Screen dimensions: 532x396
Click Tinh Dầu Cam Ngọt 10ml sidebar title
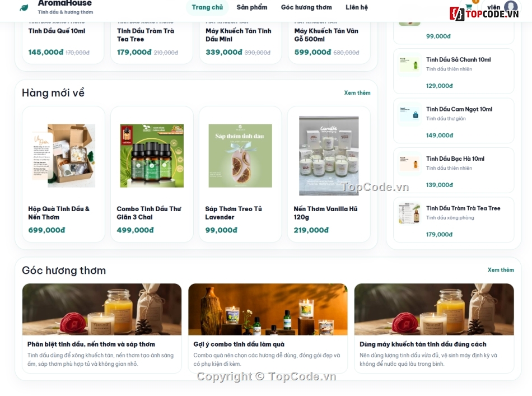(459, 109)
